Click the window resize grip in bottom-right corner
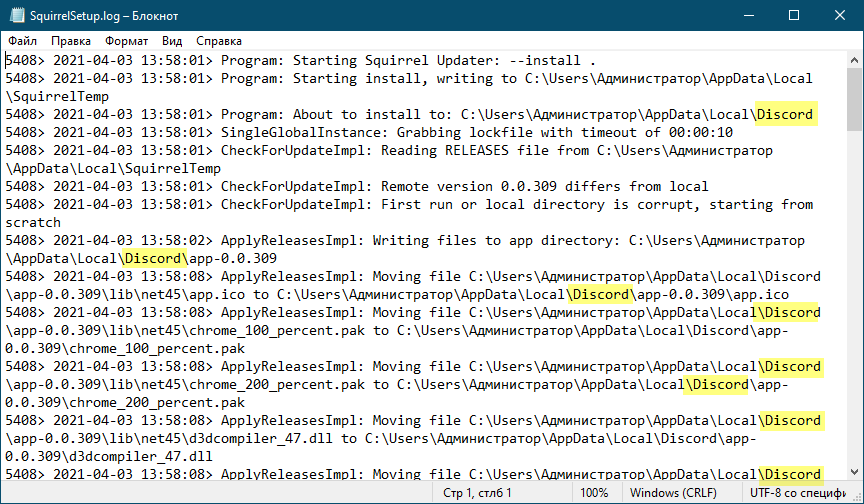 pyautogui.click(x=856, y=496)
